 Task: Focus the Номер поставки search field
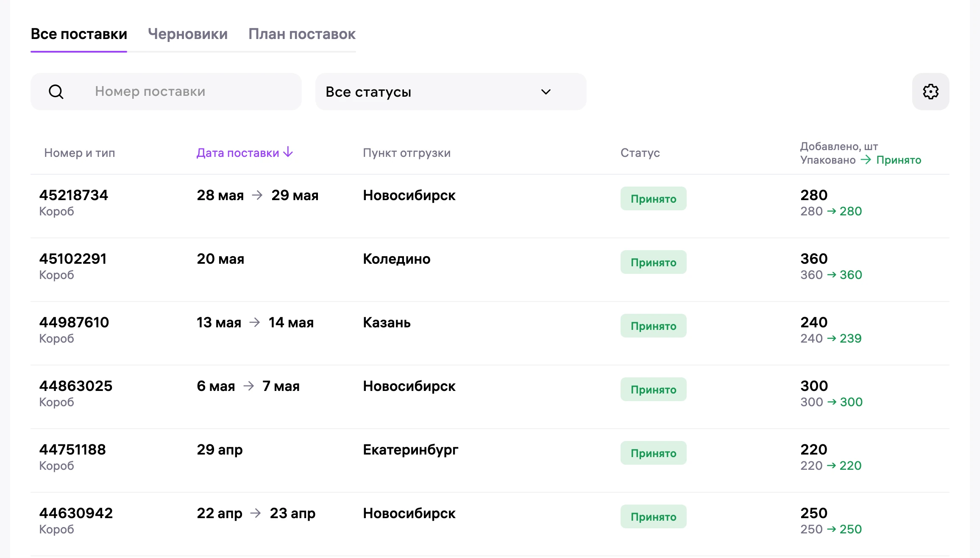coord(166,92)
